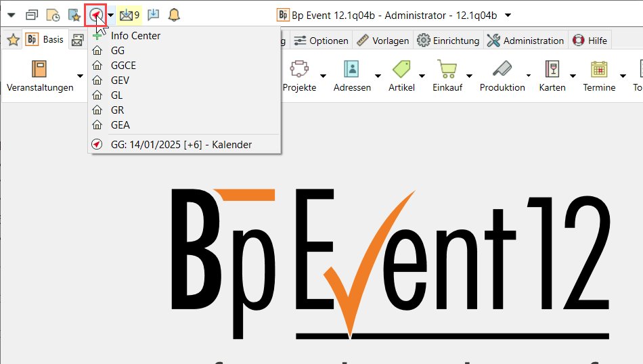Expand dropdown arrow next to compass icon
The image size is (643, 364).
point(110,15)
